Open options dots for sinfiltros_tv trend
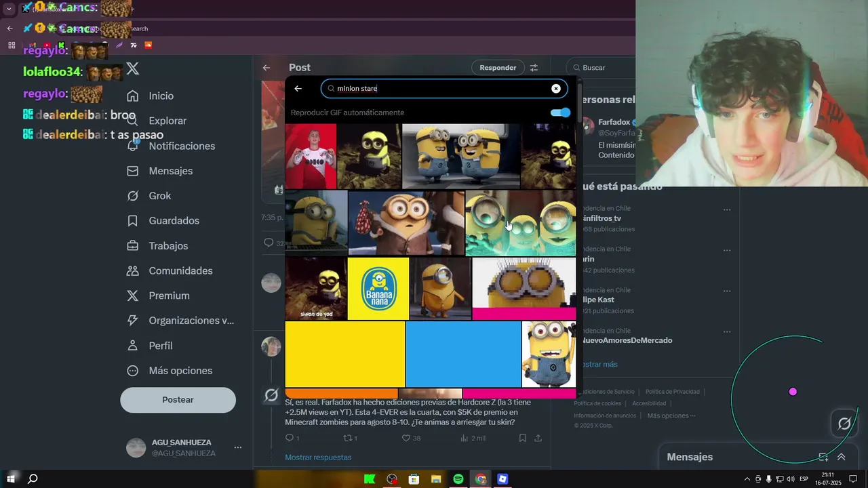Screen dimensions: 868x488 (x=727, y=209)
